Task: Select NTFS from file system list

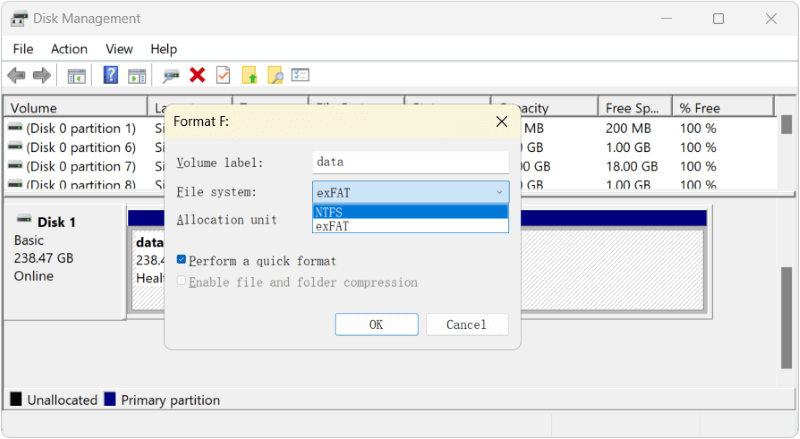Action: 410,212
